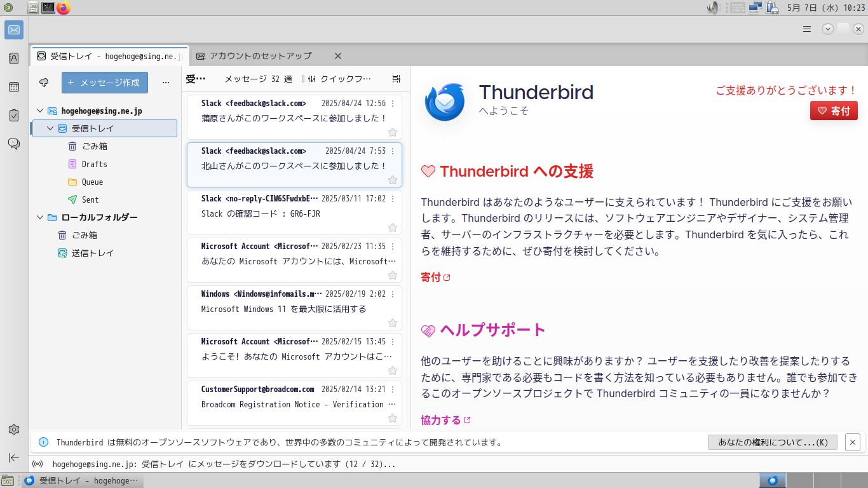Open more menu for 蒲原さん Slack message
Image resolution: width=868 pixels, height=488 pixels.
click(393, 104)
